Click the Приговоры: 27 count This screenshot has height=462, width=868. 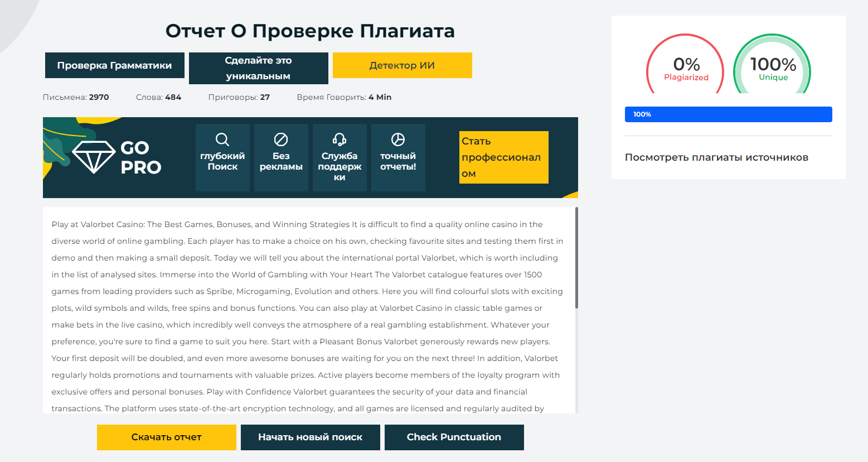(239, 97)
